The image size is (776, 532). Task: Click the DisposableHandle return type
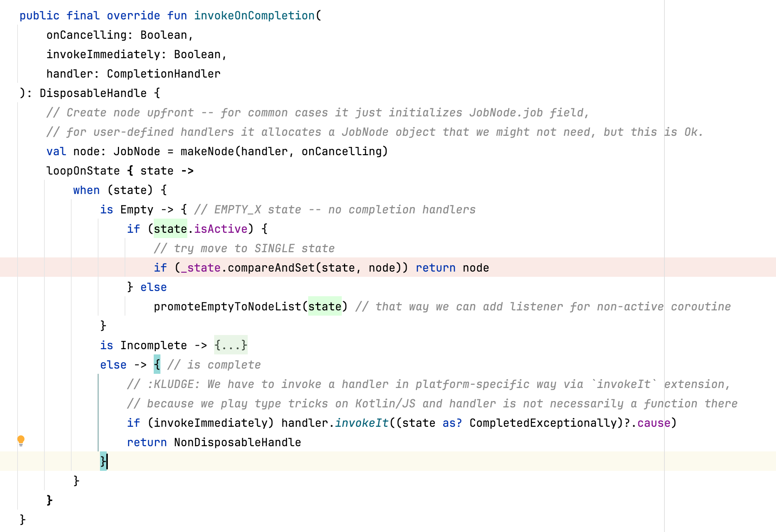point(93,93)
